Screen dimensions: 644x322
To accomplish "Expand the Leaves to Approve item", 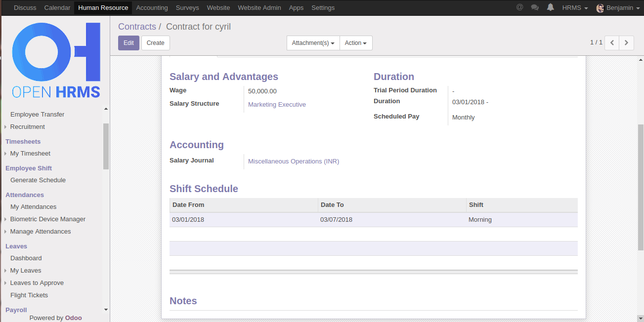I will click(37, 283).
